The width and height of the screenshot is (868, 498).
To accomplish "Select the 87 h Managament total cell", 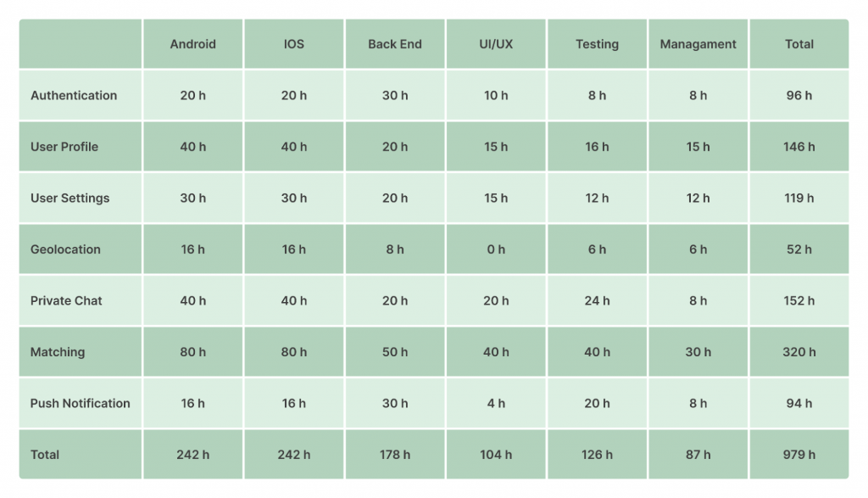I will tap(698, 455).
